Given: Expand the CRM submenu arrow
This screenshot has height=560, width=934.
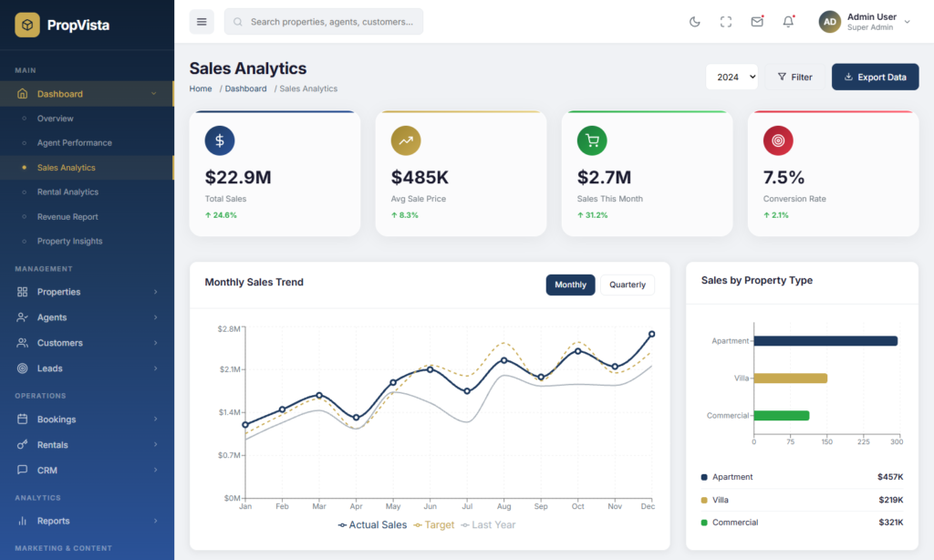Looking at the screenshot, I should (x=155, y=470).
